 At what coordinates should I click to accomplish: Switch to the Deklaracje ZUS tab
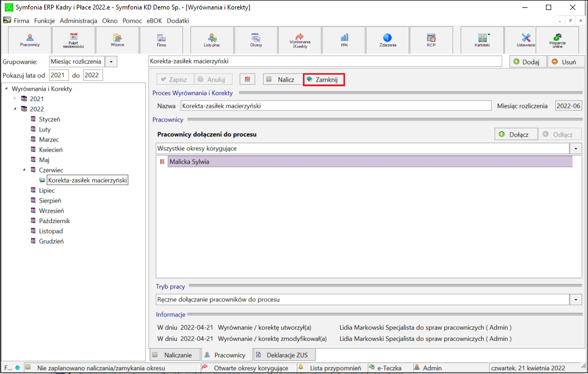tap(284, 355)
